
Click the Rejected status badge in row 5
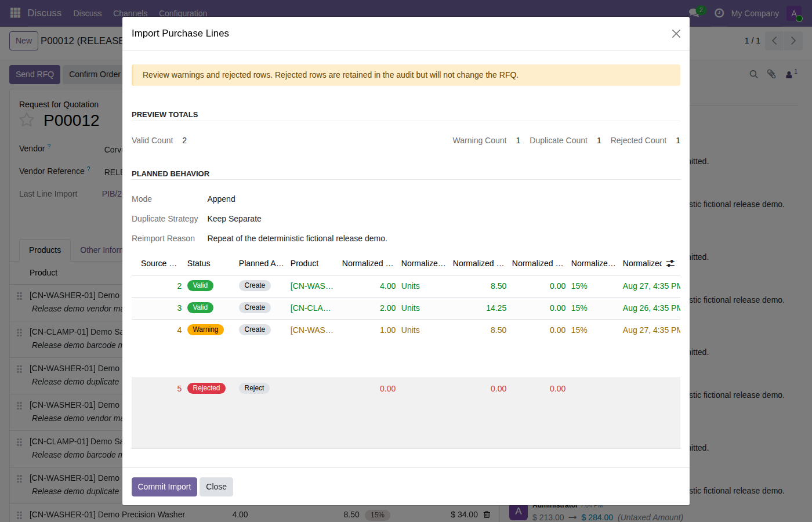(206, 388)
